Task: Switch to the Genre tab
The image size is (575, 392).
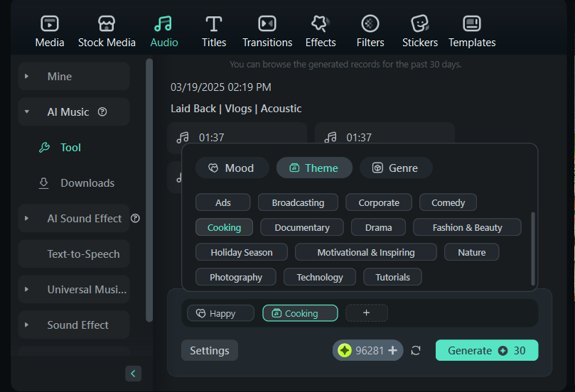Action: point(396,168)
